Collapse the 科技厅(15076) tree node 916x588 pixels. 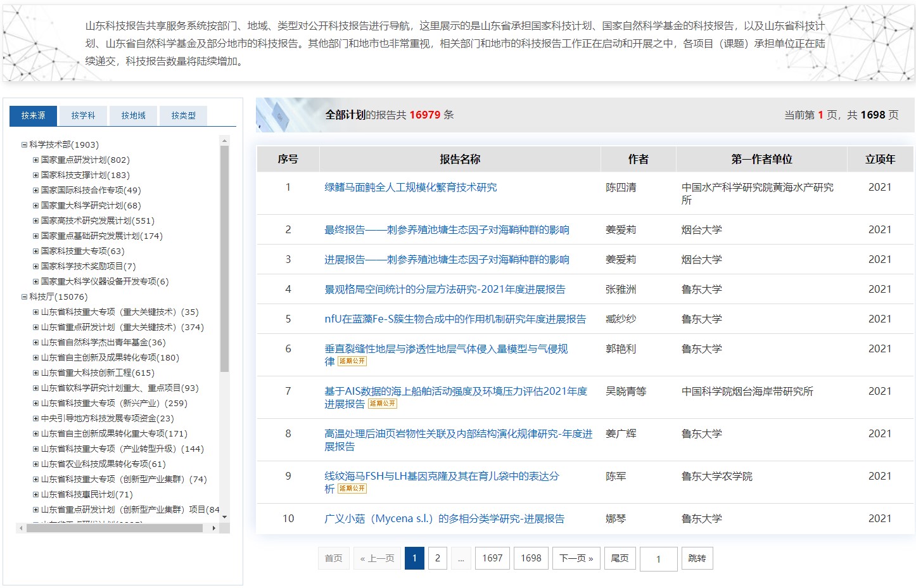[24, 297]
